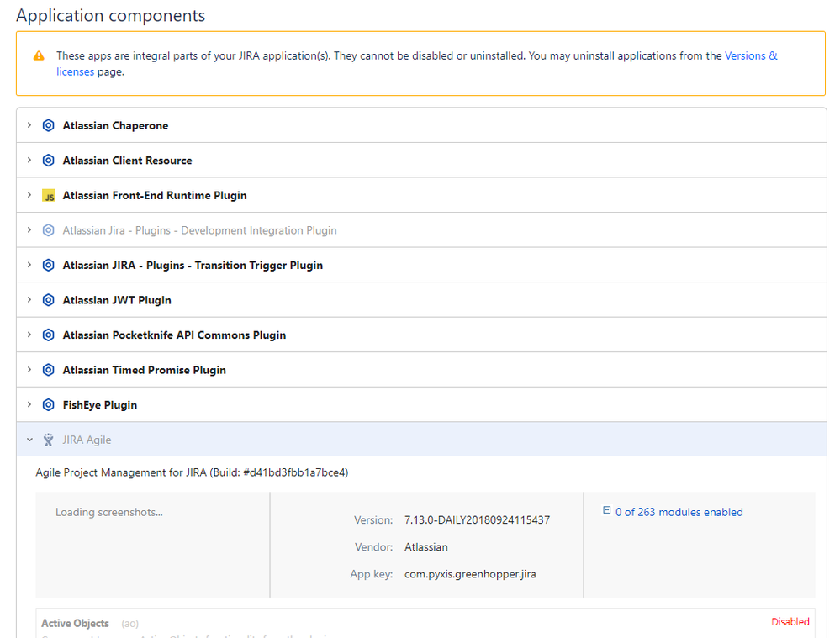The width and height of the screenshot is (840, 638).
Task: Expand the Atlassian Pocketknife API Commons row
Action: [29, 335]
